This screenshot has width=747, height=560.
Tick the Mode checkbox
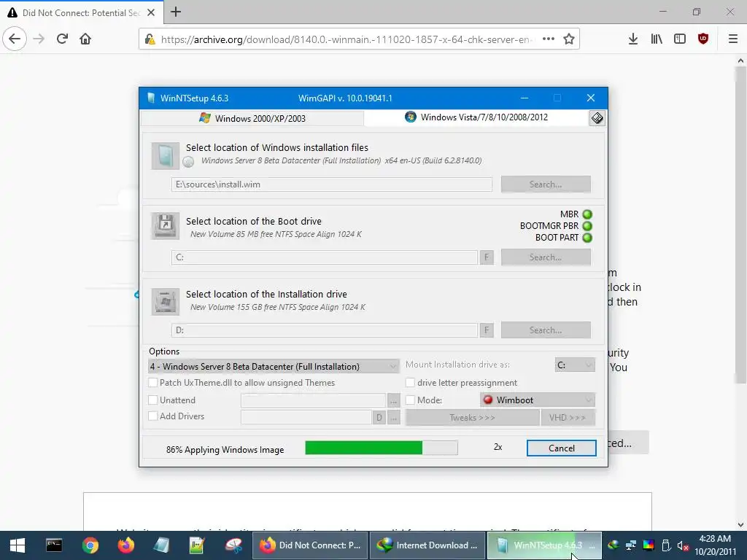(x=410, y=400)
